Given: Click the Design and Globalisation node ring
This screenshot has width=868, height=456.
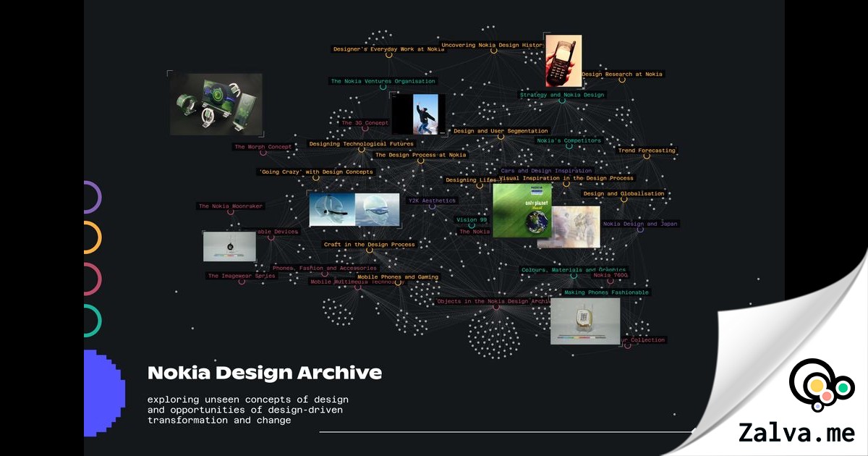Looking at the screenshot, I should (x=624, y=200).
